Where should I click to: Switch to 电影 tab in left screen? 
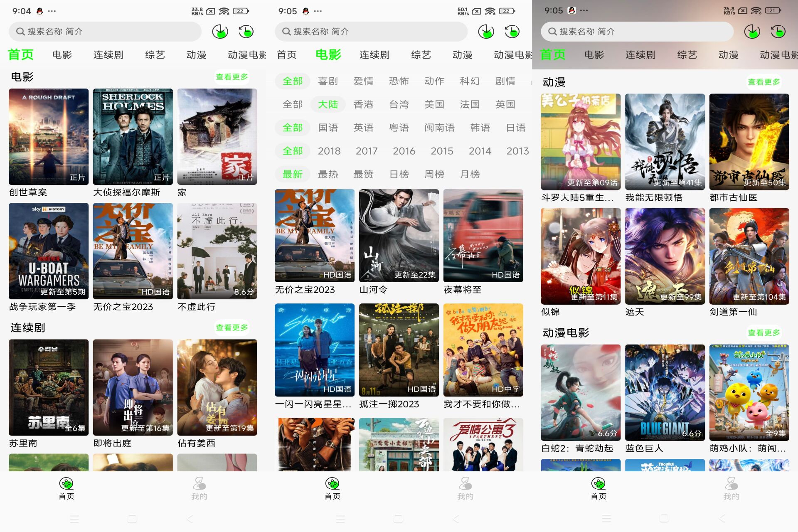pyautogui.click(x=62, y=55)
